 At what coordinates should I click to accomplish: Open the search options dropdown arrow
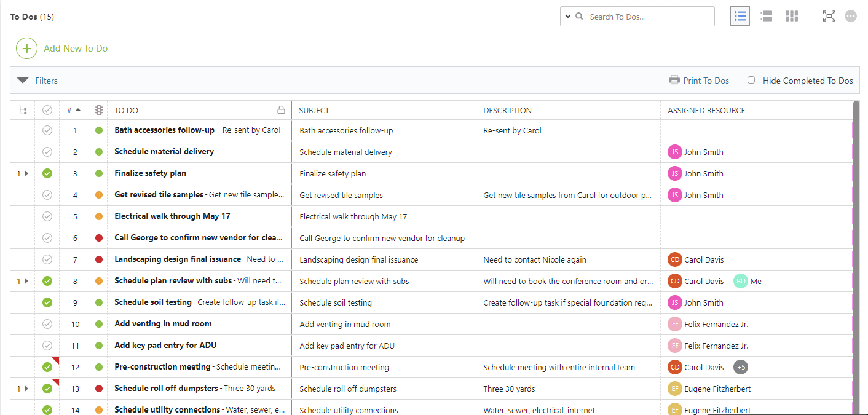(567, 17)
